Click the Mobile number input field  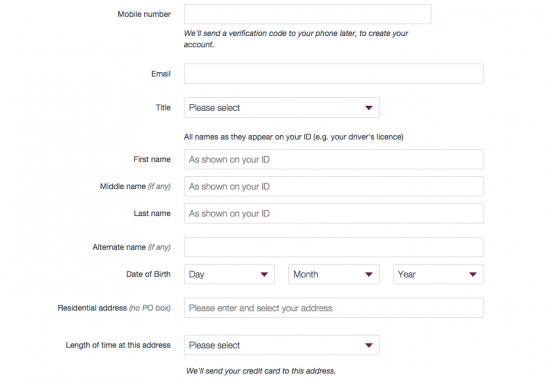coord(308,14)
